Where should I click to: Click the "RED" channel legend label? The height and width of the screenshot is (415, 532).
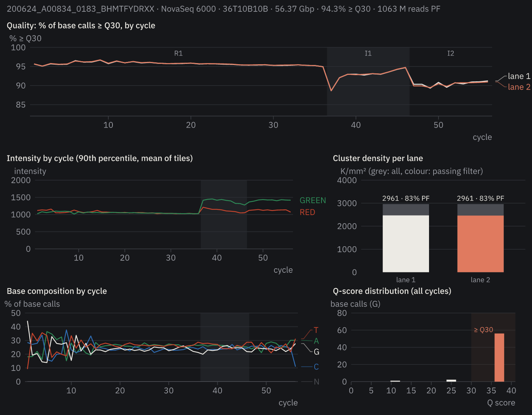[x=307, y=212]
